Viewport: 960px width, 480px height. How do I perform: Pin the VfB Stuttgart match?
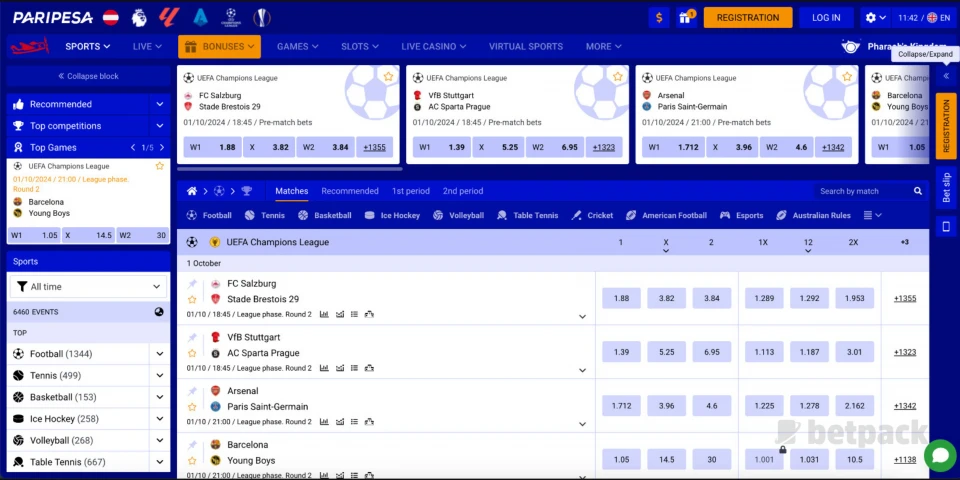pyautogui.click(x=192, y=337)
